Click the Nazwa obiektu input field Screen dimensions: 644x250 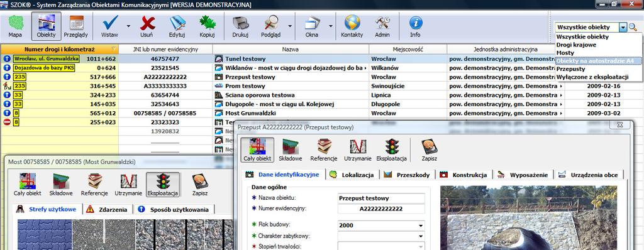(381, 198)
